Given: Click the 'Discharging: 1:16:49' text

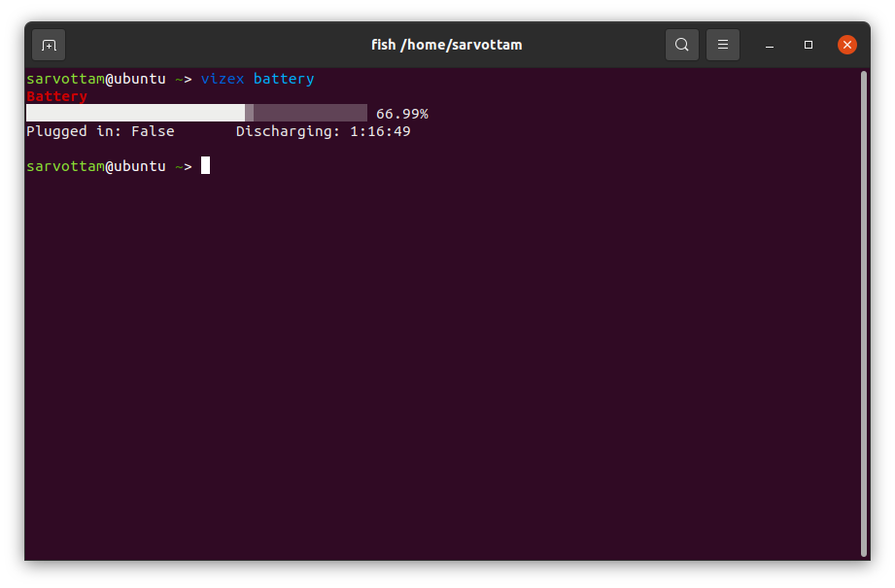Looking at the screenshot, I should pos(323,131).
